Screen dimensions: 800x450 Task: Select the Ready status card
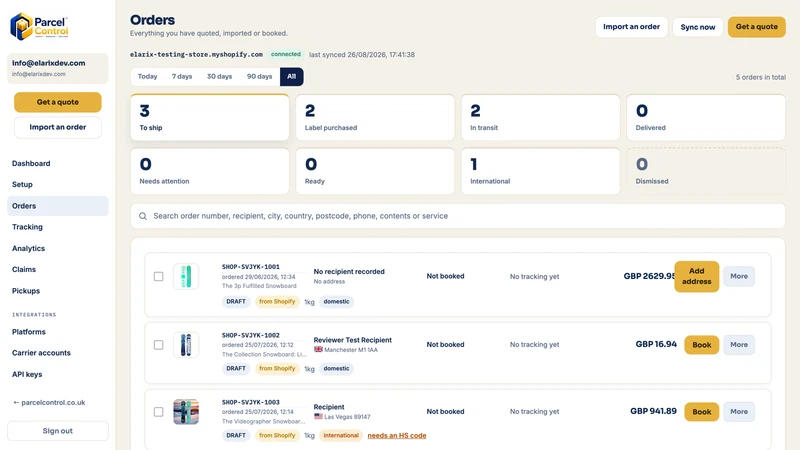pyautogui.click(x=375, y=171)
